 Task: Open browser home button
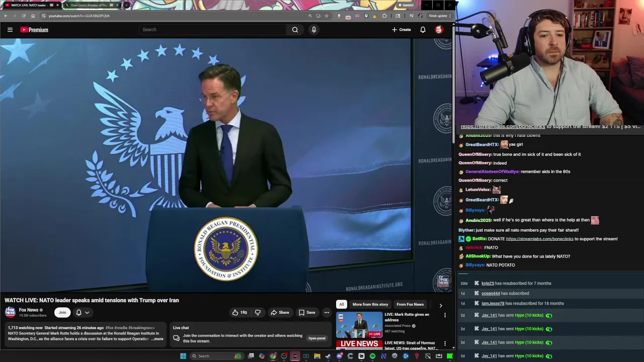pos(33,16)
